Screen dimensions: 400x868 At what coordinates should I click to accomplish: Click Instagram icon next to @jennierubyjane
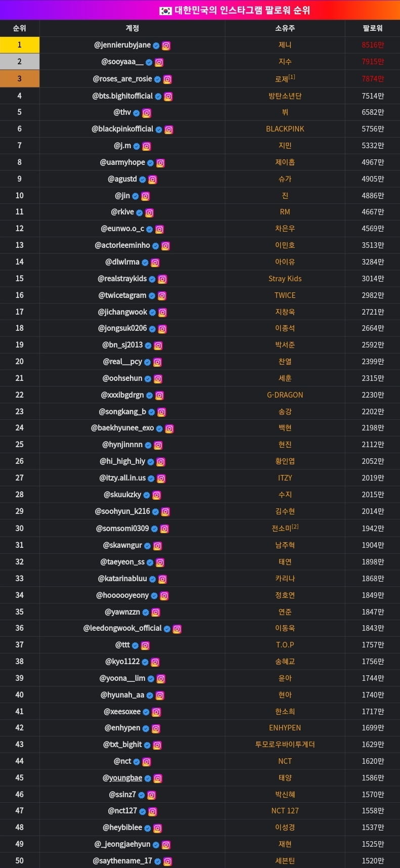[166, 46]
